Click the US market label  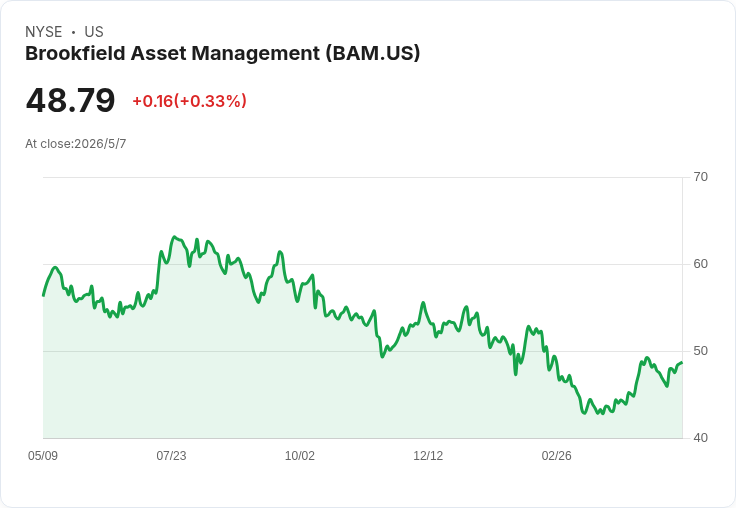coord(94,32)
